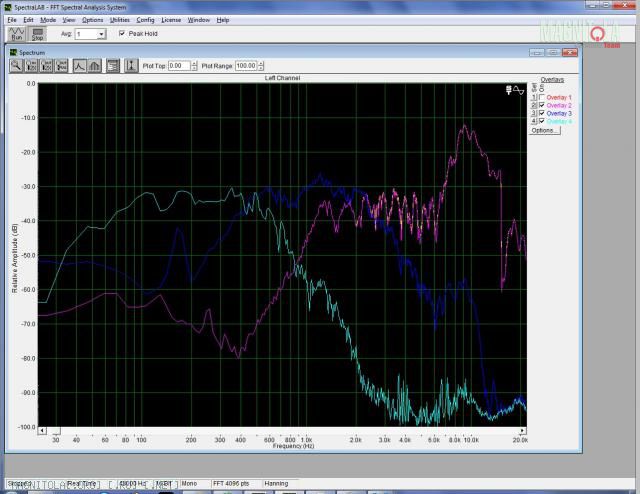Open the Avg dropdown list
The image size is (640, 494).
pyautogui.click(x=101, y=34)
